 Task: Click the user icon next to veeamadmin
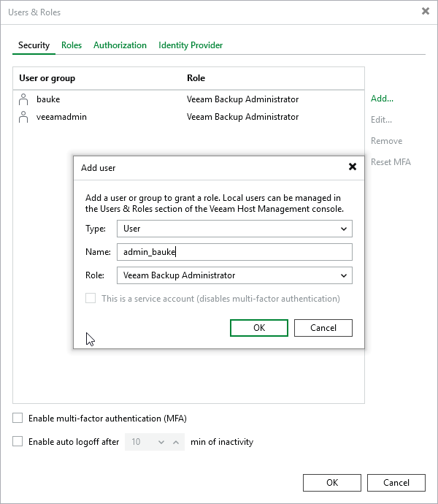[23, 117]
